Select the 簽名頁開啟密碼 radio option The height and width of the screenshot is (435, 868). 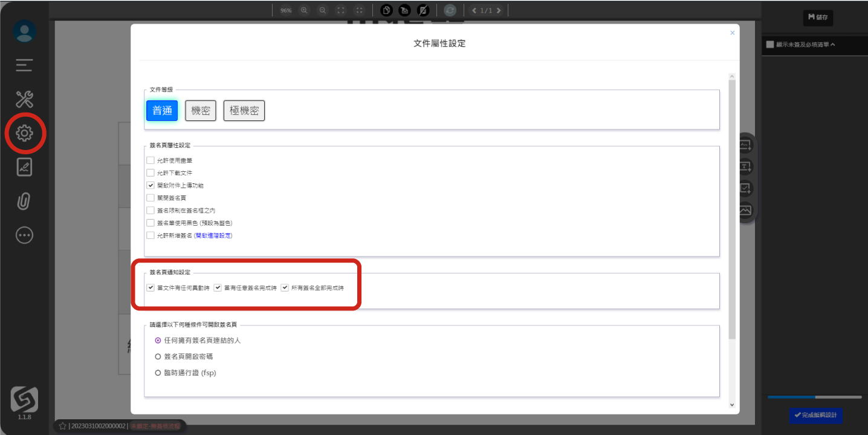(158, 357)
